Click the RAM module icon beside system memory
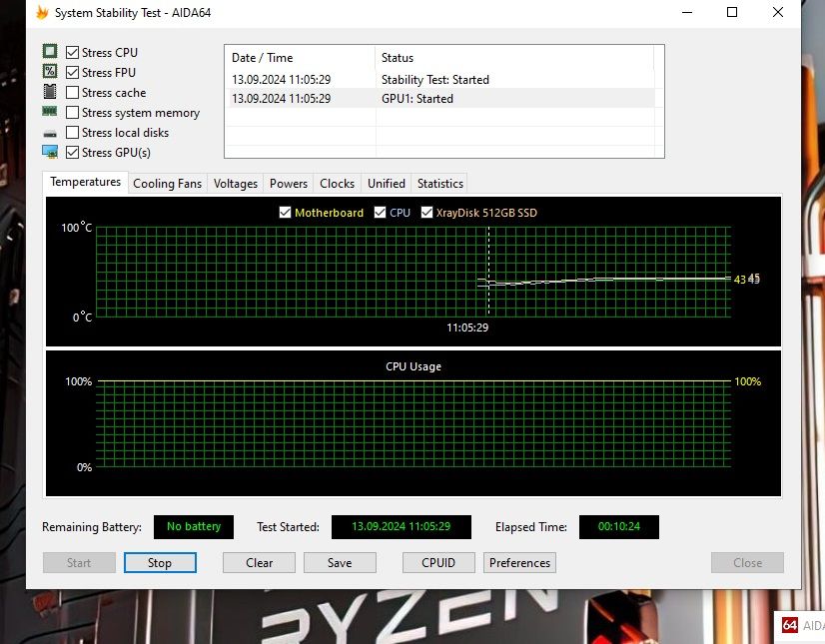This screenshot has height=644, width=825. (x=50, y=112)
